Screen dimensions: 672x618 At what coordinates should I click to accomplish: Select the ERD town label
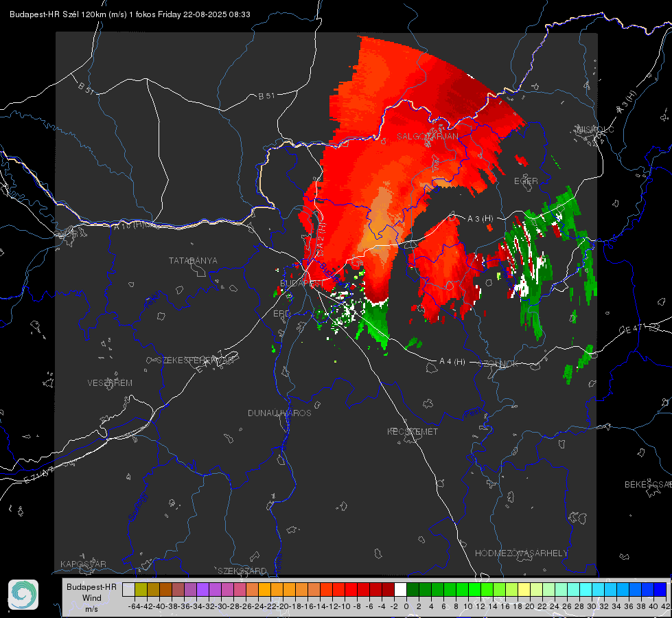[281, 314]
